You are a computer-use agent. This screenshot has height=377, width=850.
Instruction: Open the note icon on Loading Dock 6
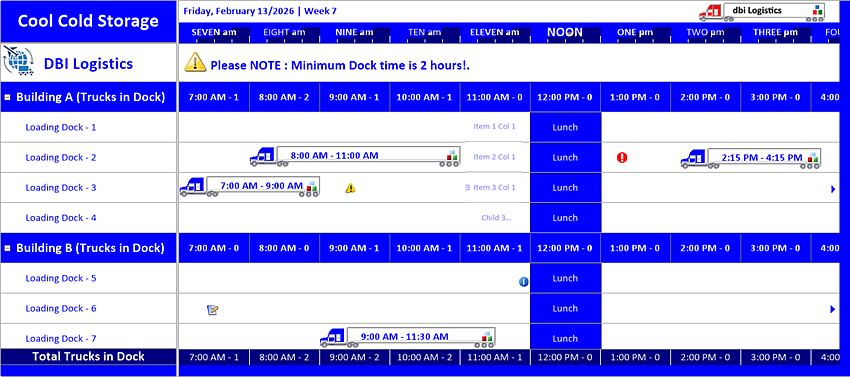point(212,310)
